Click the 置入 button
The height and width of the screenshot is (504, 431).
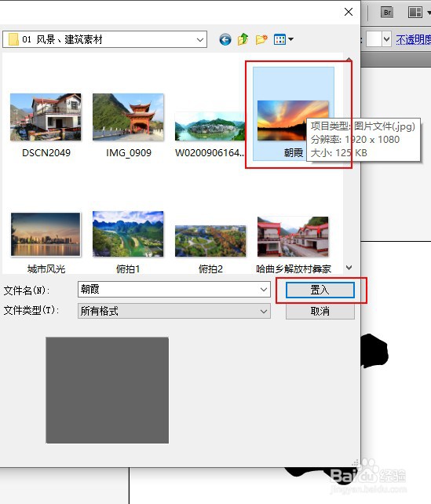coord(320,290)
